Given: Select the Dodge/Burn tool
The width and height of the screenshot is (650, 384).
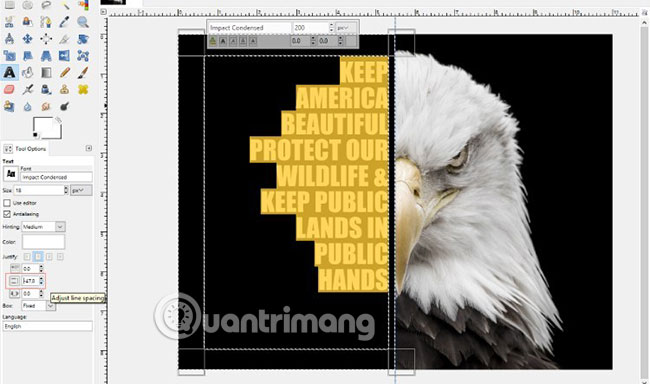Looking at the screenshot, I should point(64,106).
